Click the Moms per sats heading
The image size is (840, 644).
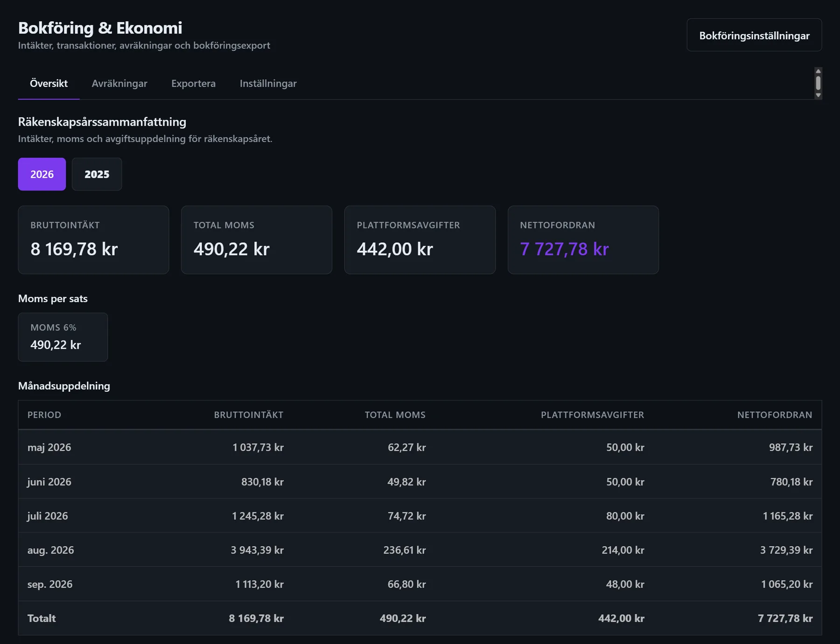53,298
